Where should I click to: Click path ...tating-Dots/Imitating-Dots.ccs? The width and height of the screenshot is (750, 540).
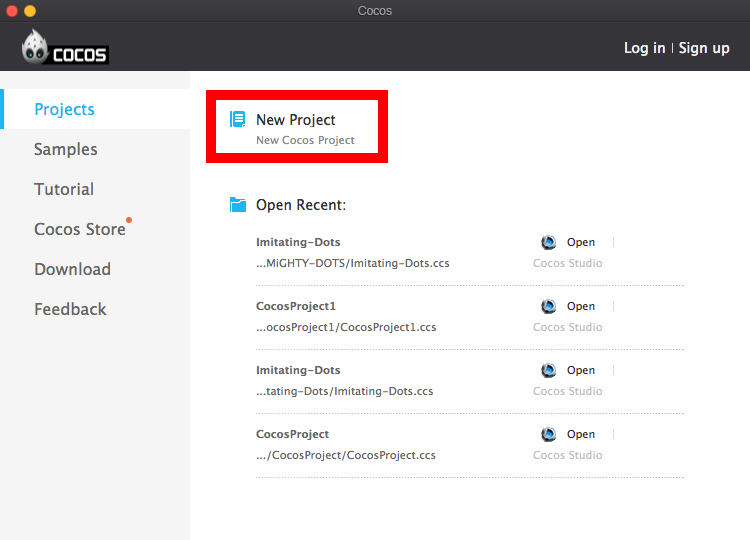[344, 391]
